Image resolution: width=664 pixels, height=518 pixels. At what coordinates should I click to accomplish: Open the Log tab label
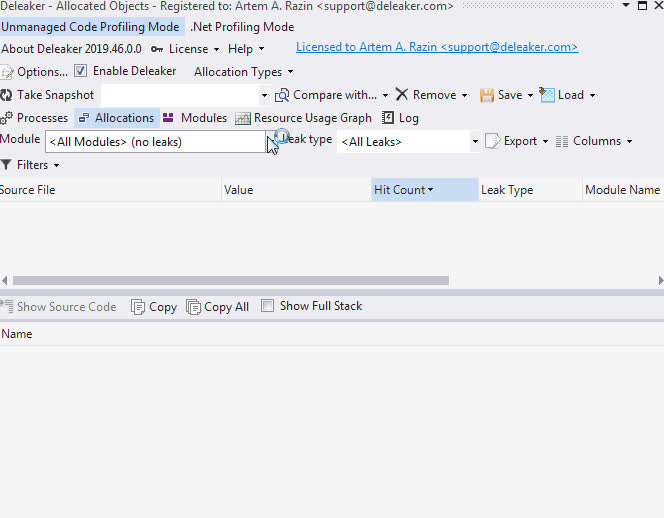pyautogui.click(x=409, y=118)
